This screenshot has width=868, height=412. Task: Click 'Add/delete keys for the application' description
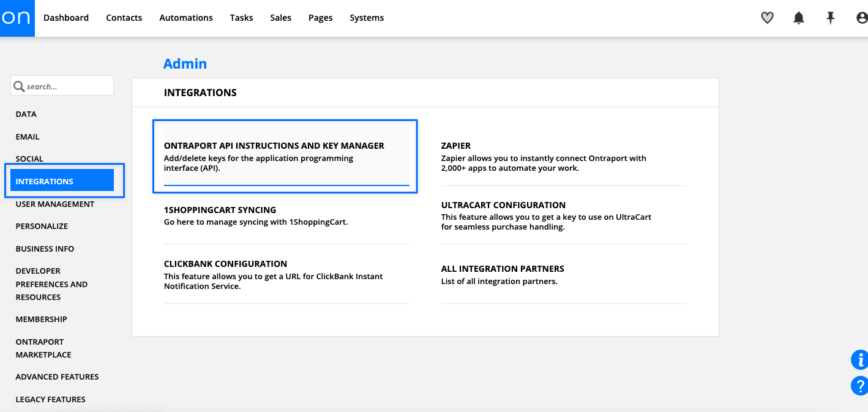[258, 163]
